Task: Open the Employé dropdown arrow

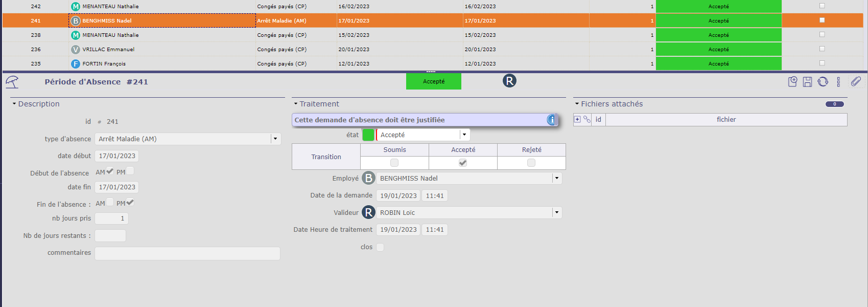Action: click(x=557, y=178)
